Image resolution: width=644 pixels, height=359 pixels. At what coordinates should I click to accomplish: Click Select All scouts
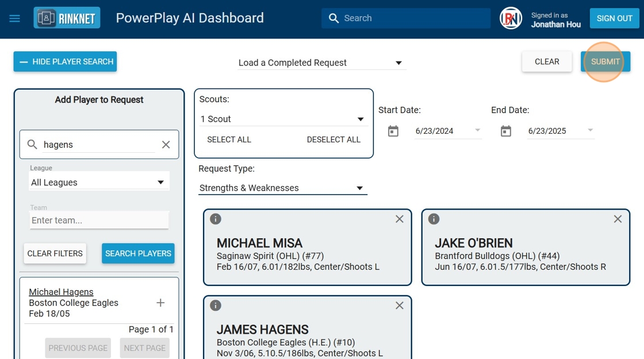[x=229, y=140]
